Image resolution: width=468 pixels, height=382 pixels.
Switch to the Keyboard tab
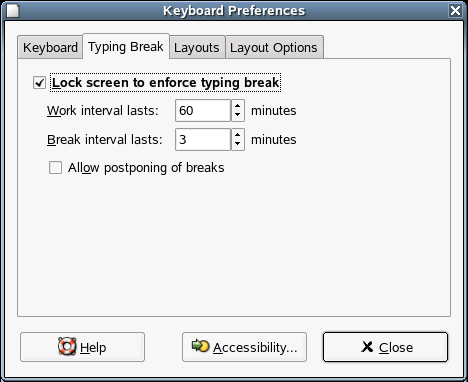coord(50,47)
